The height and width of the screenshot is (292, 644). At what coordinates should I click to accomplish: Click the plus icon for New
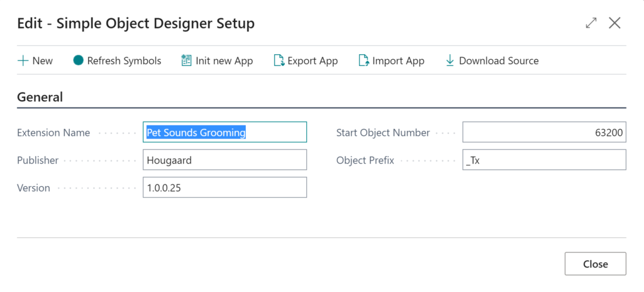coord(23,61)
